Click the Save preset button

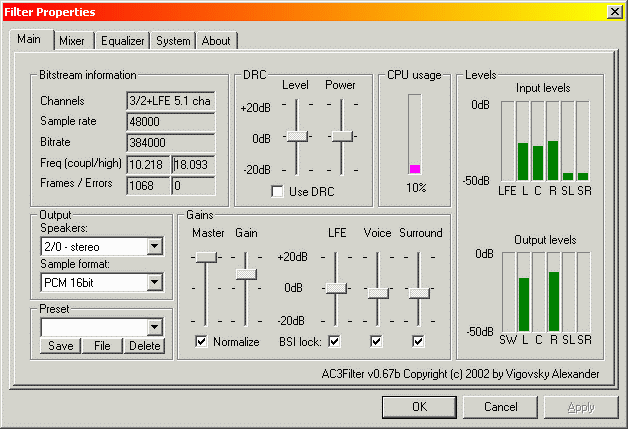[59, 346]
